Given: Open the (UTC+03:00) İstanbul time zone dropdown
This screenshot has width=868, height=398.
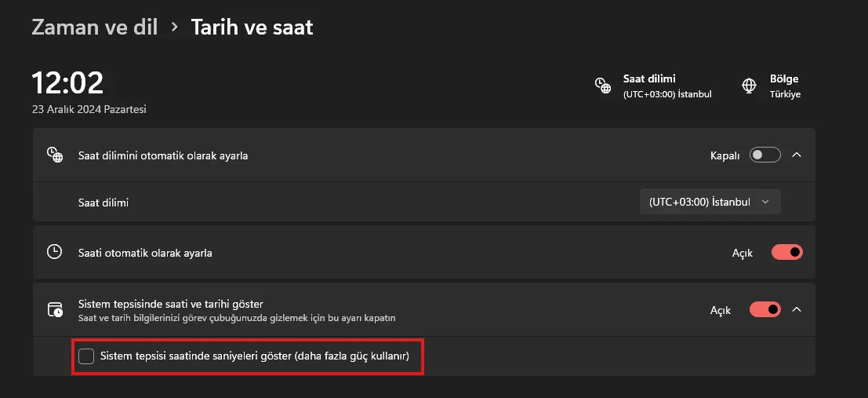Looking at the screenshot, I should [710, 203].
